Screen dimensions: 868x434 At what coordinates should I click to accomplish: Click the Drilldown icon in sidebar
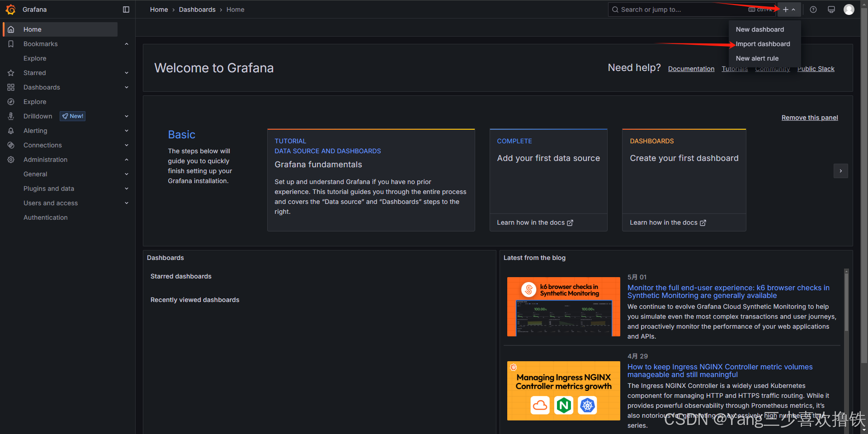(x=11, y=116)
